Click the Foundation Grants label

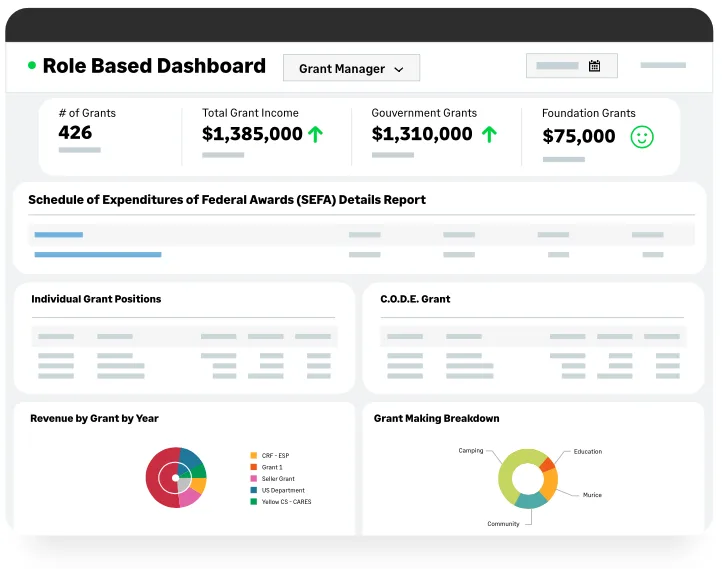coord(588,113)
